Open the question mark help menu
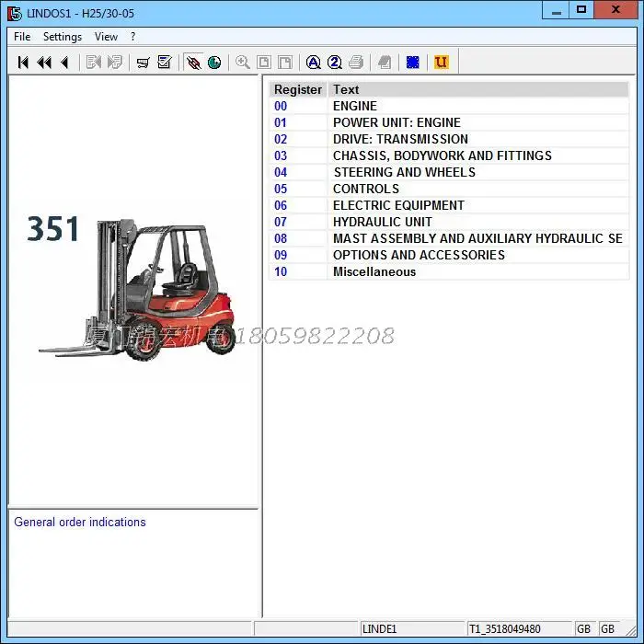Viewport: 644px width, 644px height. point(132,37)
